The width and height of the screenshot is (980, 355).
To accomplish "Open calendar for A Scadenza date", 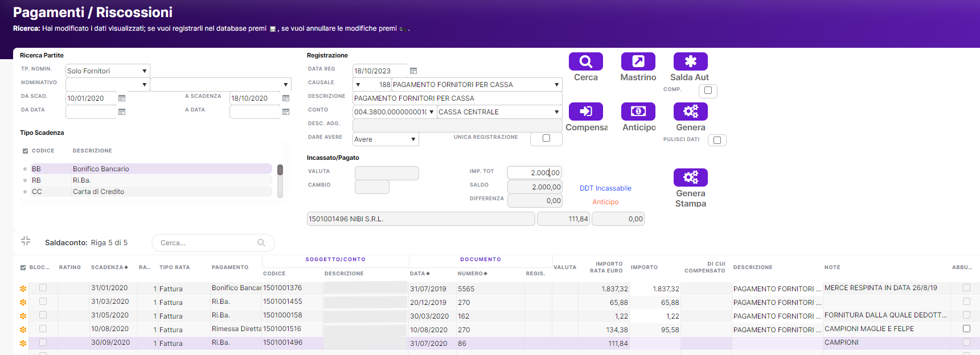I will pos(286,98).
